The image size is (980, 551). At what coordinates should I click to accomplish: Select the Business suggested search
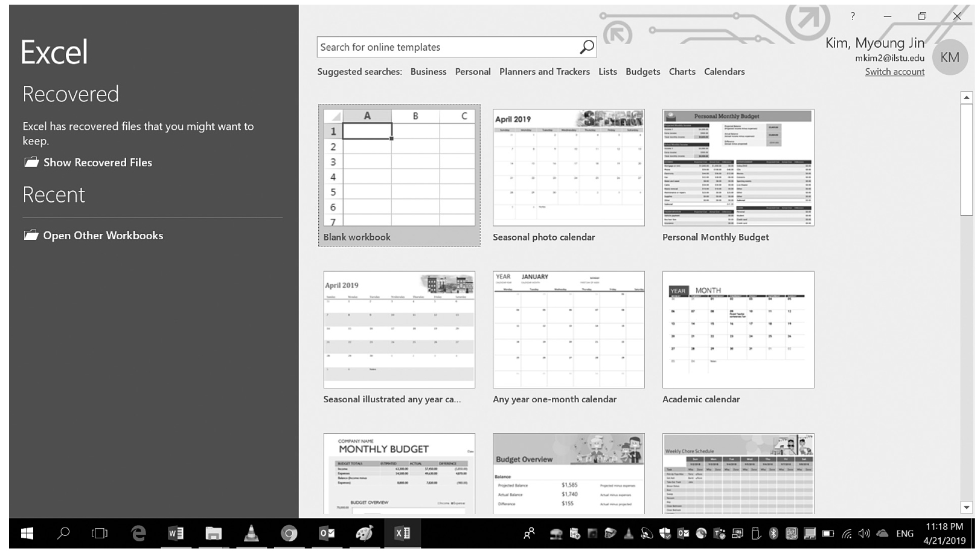click(x=428, y=71)
